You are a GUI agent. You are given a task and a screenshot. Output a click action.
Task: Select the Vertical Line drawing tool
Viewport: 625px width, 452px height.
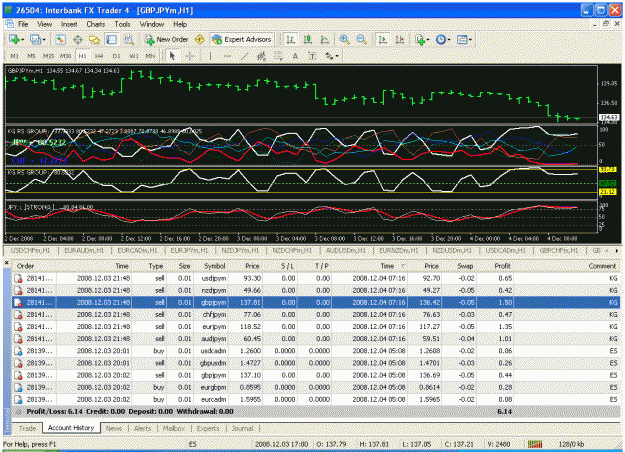(x=210, y=56)
